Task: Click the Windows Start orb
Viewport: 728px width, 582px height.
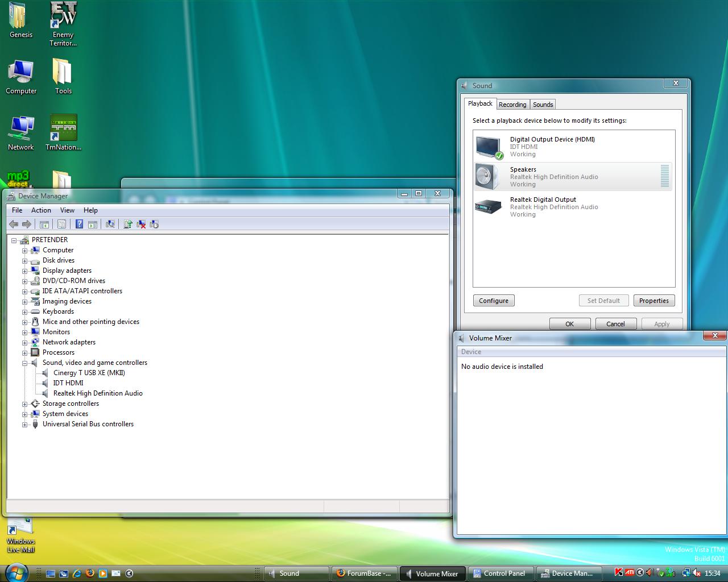Action: point(16,572)
